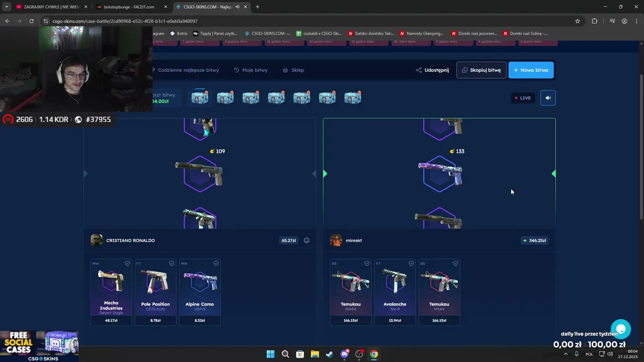Click minrekt's player avatar
Viewport: 644px width, 362px height.
pyautogui.click(x=336, y=240)
